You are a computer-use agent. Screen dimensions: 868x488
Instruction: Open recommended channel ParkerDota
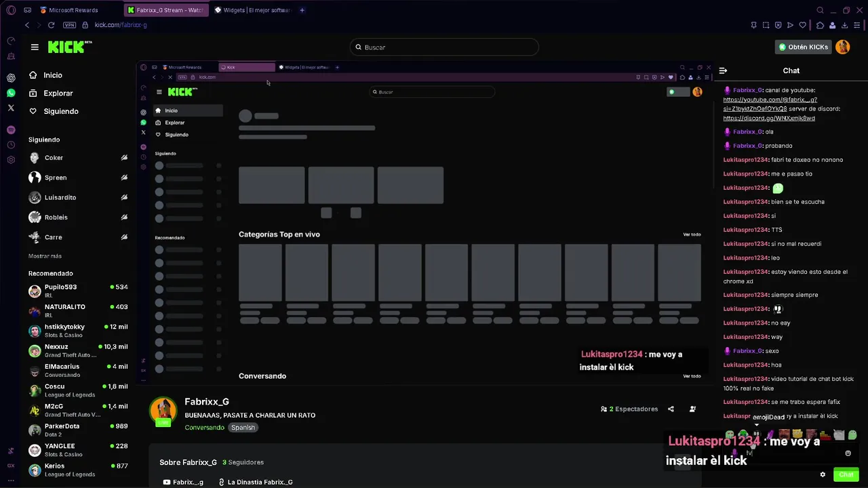point(78,430)
